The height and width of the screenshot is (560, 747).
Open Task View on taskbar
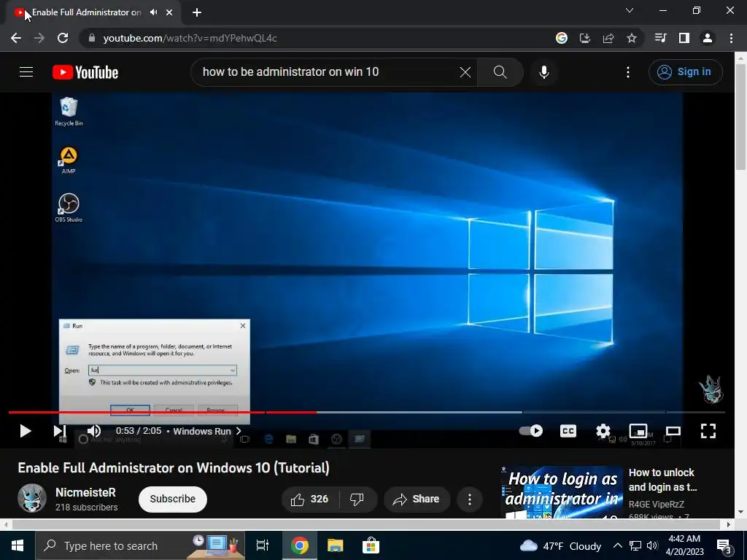(263, 545)
